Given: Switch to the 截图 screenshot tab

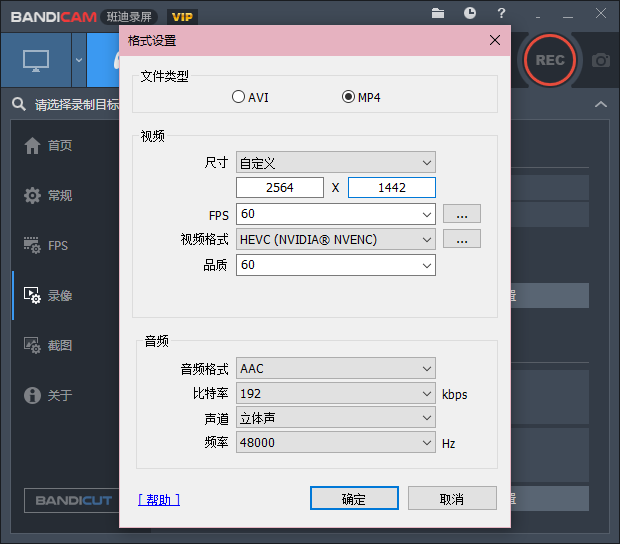Looking at the screenshot, I should coord(49,346).
